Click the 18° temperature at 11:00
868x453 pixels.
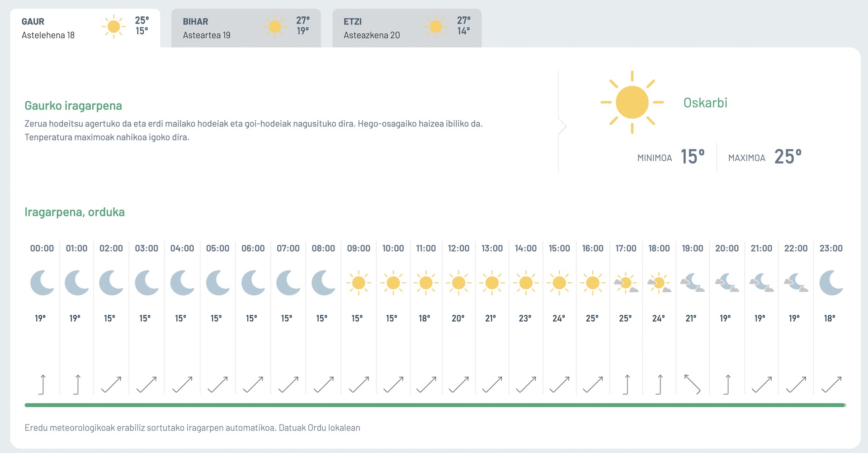point(425,318)
